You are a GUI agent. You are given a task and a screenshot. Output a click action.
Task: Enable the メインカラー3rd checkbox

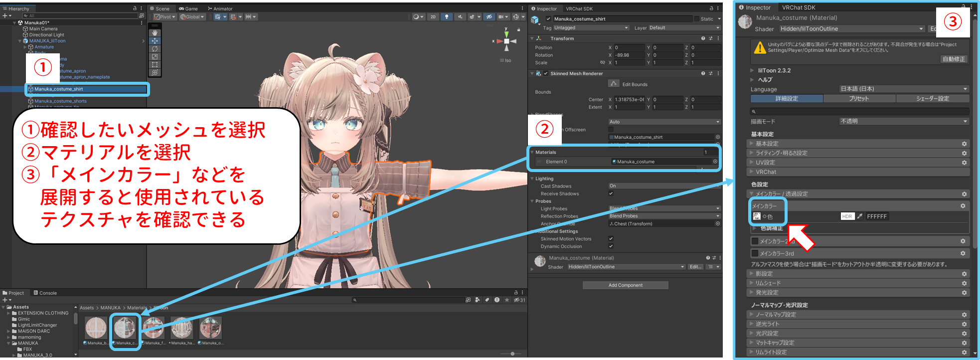coord(755,253)
